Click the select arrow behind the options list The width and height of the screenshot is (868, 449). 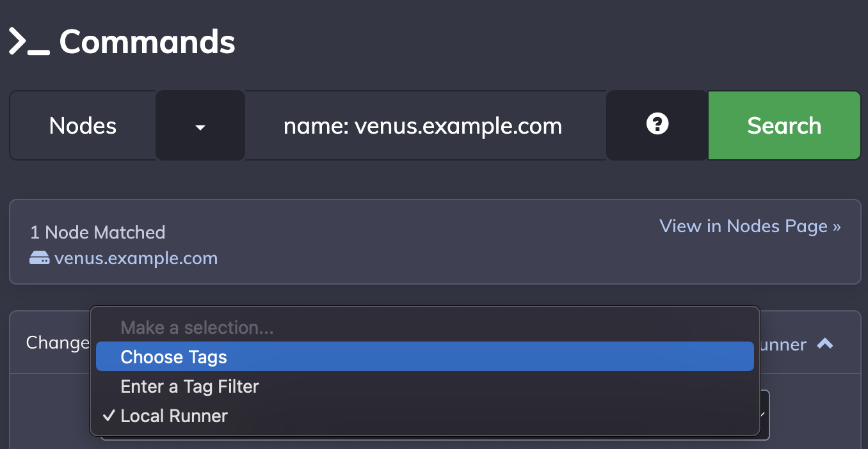(x=763, y=414)
